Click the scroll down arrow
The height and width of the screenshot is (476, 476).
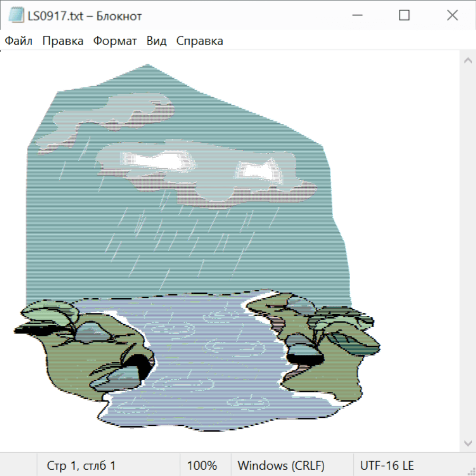coord(468,442)
